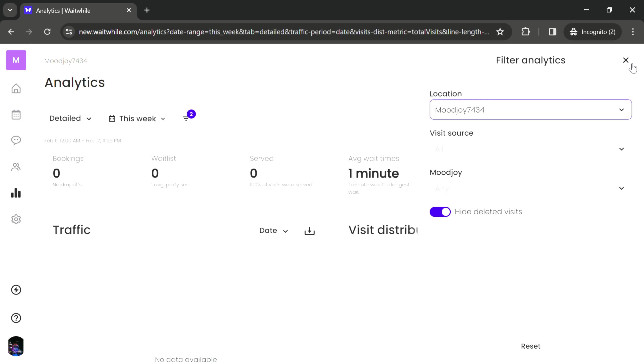This screenshot has height=362, width=644.
Task: Close the Filter analytics panel
Action: 626,60
